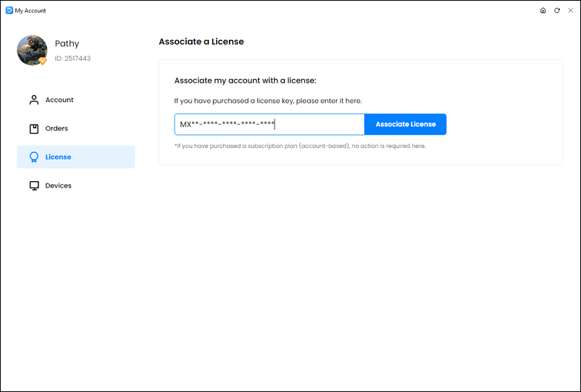
Task: Click the gold premium badge on avatar
Action: 43,61
